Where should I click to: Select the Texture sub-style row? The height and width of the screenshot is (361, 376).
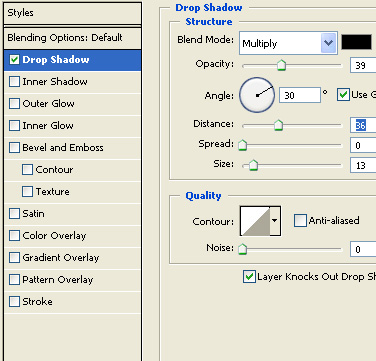73,192
